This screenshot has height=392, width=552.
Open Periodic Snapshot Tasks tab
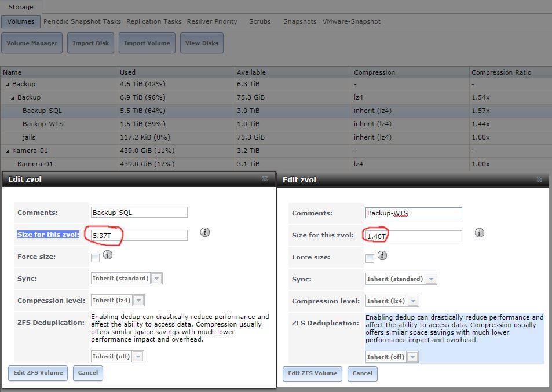coord(82,21)
